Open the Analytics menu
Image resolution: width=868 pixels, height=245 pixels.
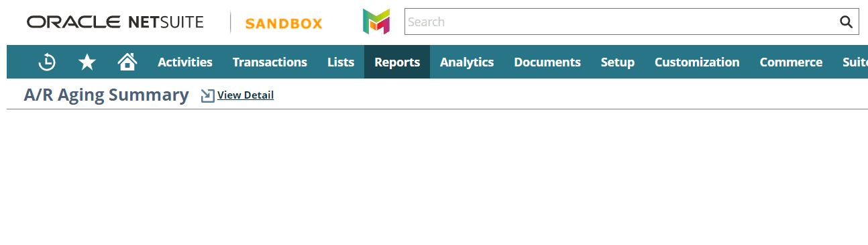(467, 62)
